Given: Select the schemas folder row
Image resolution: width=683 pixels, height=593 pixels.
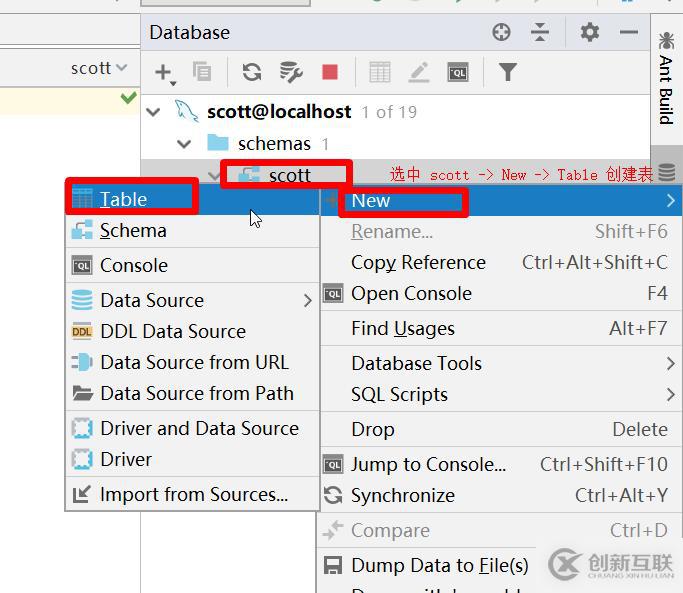Looking at the screenshot, I should (395, 144).
